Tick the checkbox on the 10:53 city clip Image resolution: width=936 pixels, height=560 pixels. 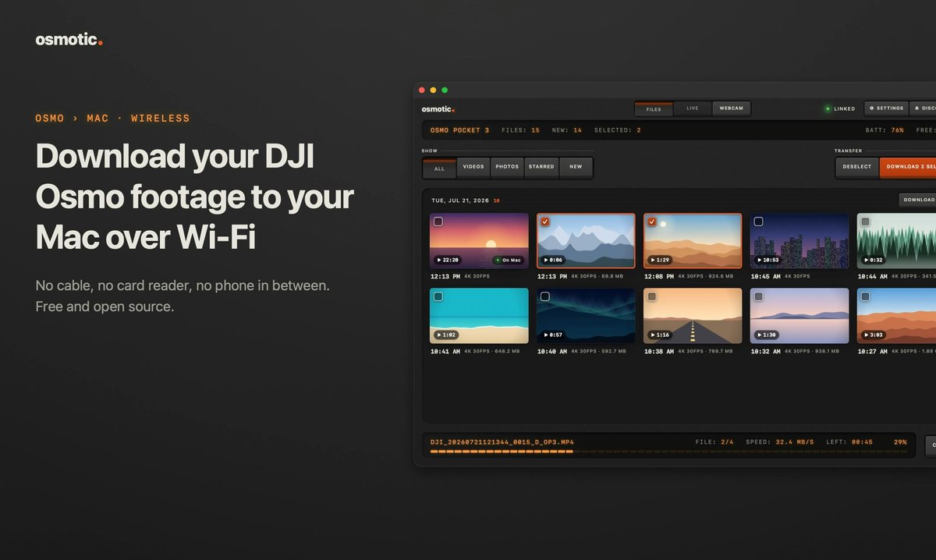pyautogui.click(x=758, y=222)
